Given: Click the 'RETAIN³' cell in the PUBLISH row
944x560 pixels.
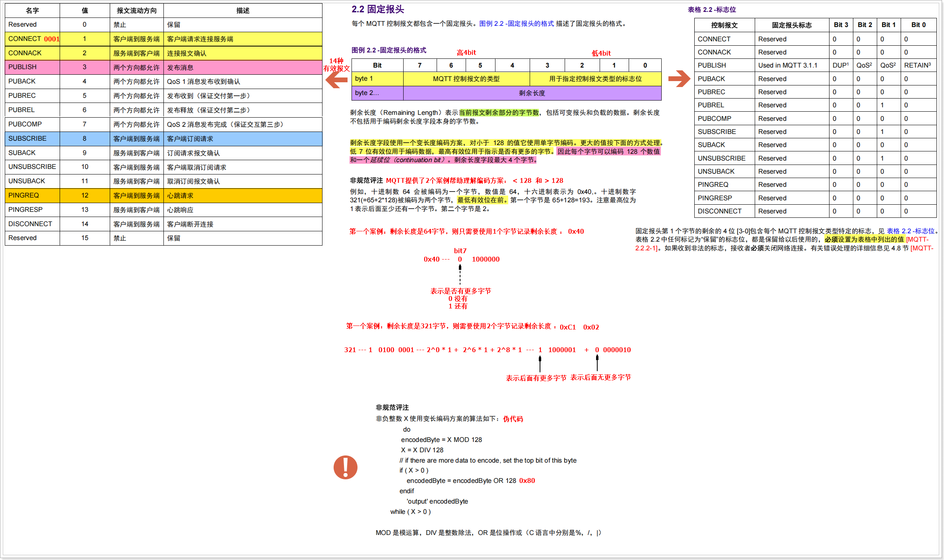Looking at the screenshot, I should coord(919,66).
